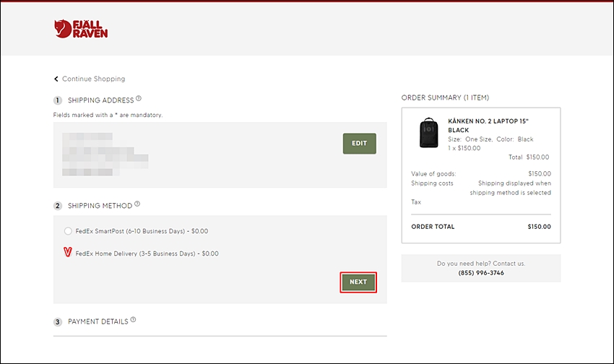Click the back chevron beside Continue Shopping
Image resolution: width=614 pixels, height=364 pixels.
click(56, 79)
